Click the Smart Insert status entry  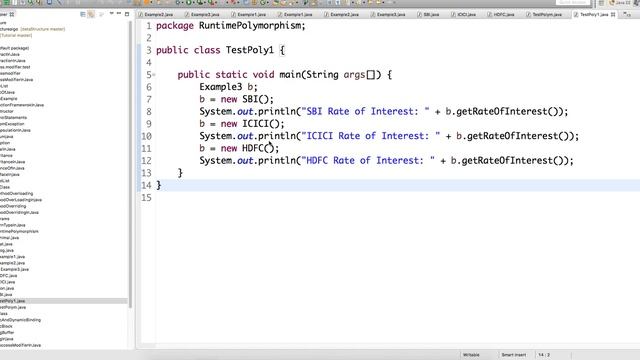pos(513,355)
